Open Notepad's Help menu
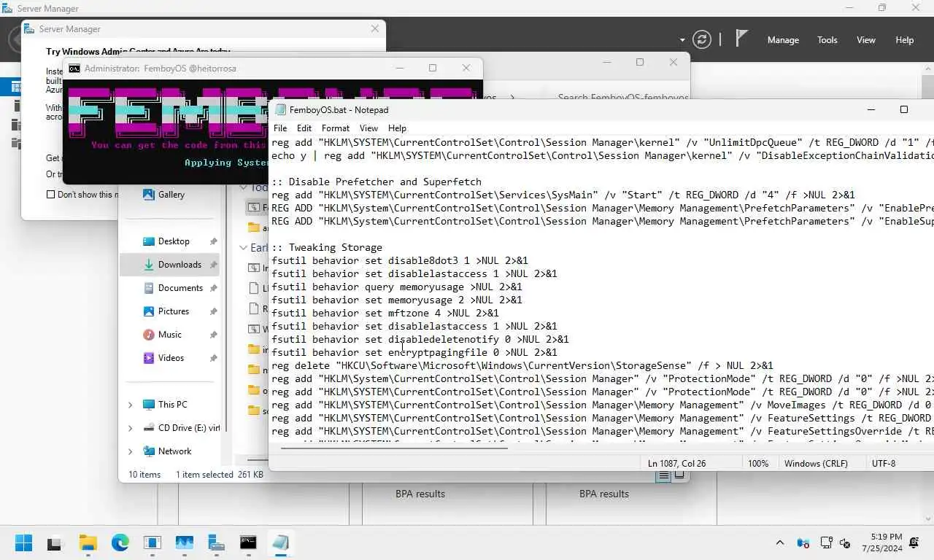The image size is (934, 560). [397, 128]
